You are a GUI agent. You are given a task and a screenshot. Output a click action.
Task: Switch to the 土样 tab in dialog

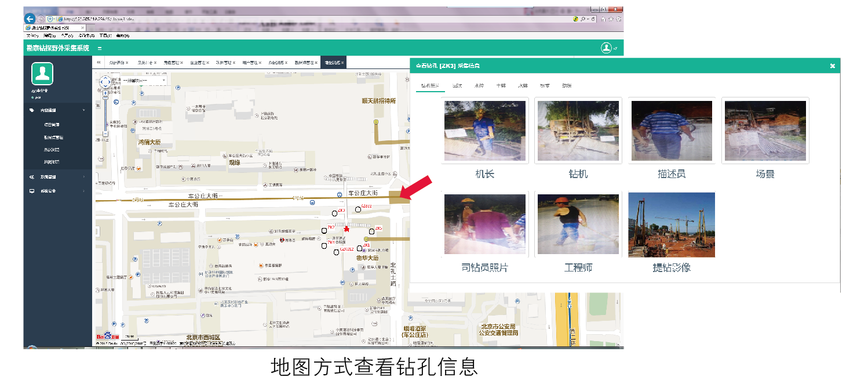pos(501,85)
